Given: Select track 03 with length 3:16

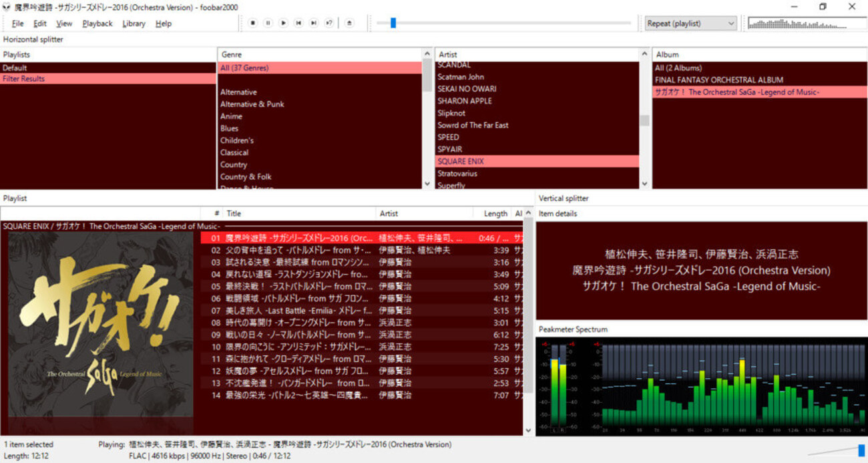Looking at the screenshot, I should click(362, 263).
